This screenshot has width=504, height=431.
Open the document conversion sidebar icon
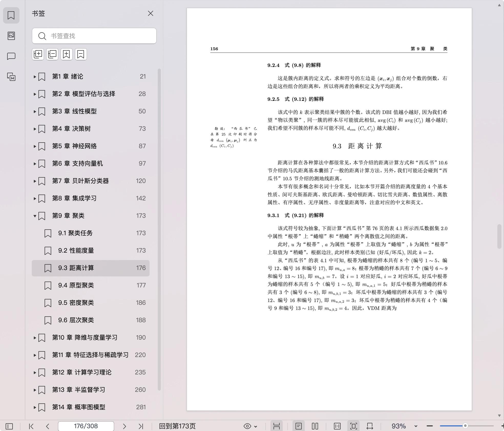coord(11,77)
